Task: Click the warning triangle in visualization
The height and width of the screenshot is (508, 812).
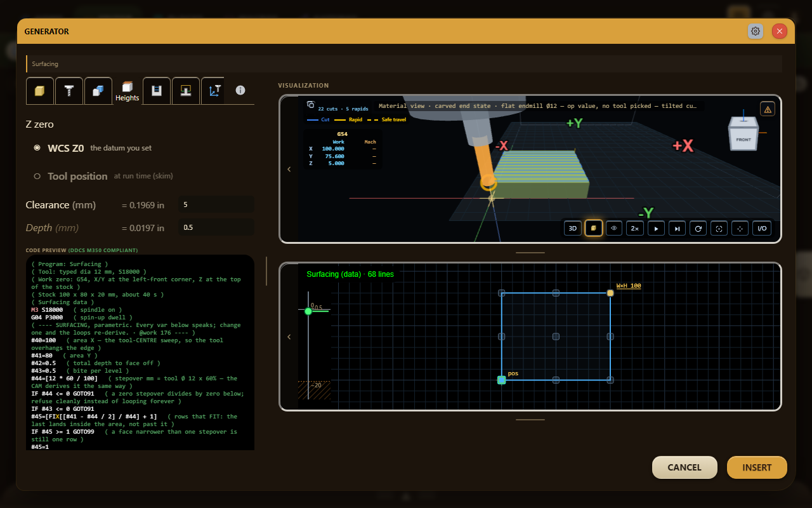Action: (x=768, y=109)
